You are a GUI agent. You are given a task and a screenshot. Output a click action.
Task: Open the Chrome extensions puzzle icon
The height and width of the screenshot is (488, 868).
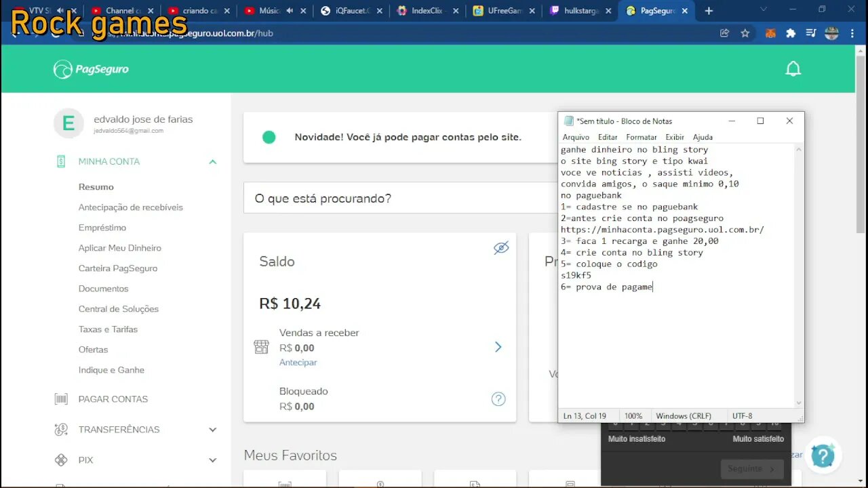[x=791, y=33]
